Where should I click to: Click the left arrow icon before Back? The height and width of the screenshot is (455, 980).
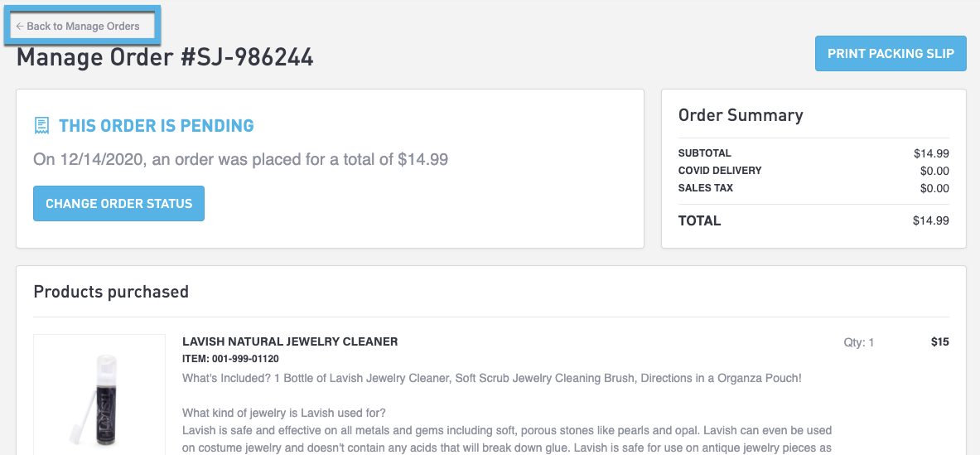coord(20,27)
